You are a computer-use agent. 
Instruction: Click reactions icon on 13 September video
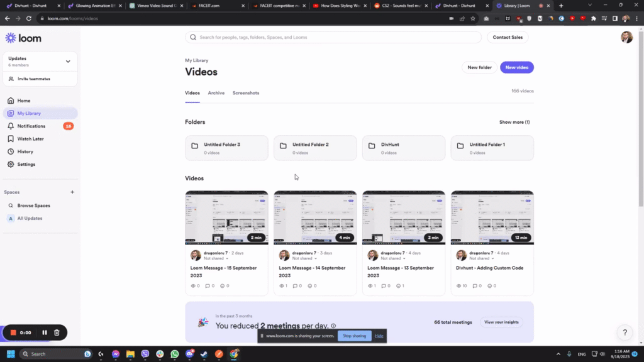pyautogui.click(x=398, y=286)
